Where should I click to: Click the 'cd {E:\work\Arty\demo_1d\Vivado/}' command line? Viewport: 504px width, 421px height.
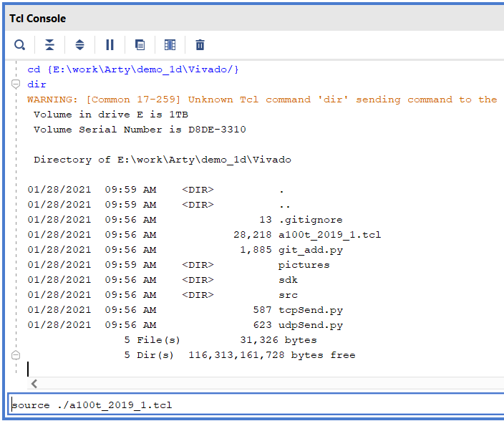pos(133,69)
